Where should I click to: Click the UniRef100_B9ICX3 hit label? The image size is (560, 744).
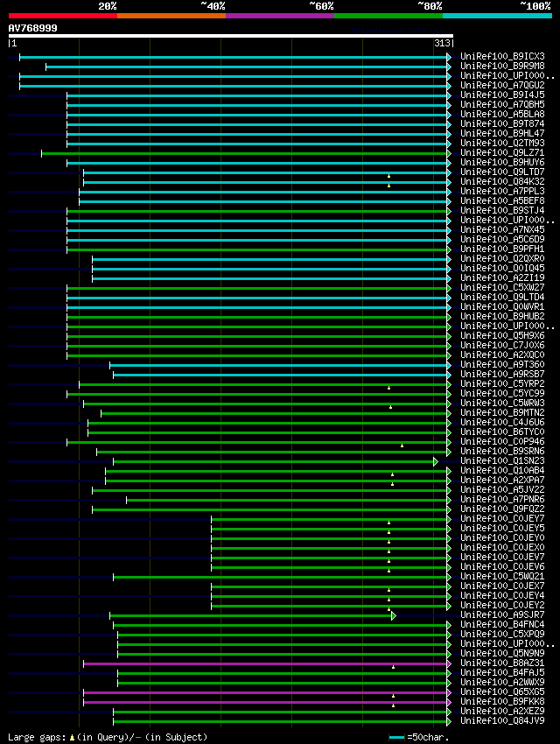click(x=502, y=57)
